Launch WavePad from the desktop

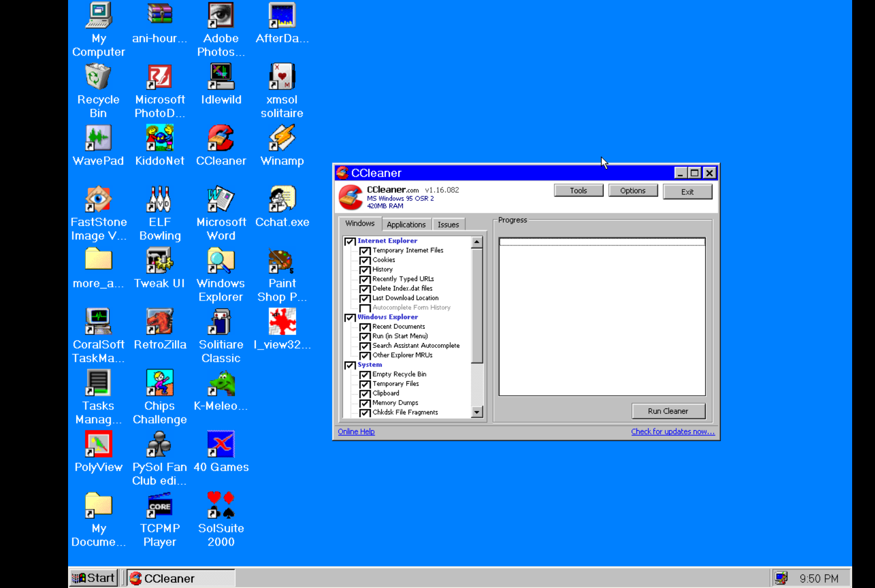pos(98,138)
